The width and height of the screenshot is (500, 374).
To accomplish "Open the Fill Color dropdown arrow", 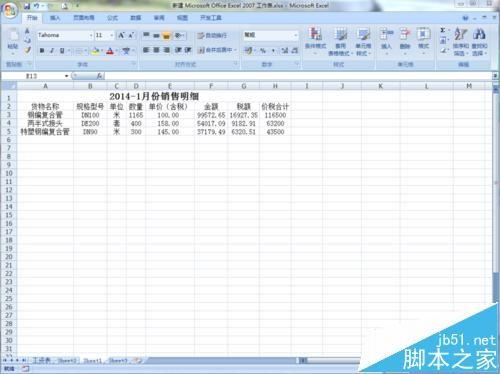I will (102, 51).
